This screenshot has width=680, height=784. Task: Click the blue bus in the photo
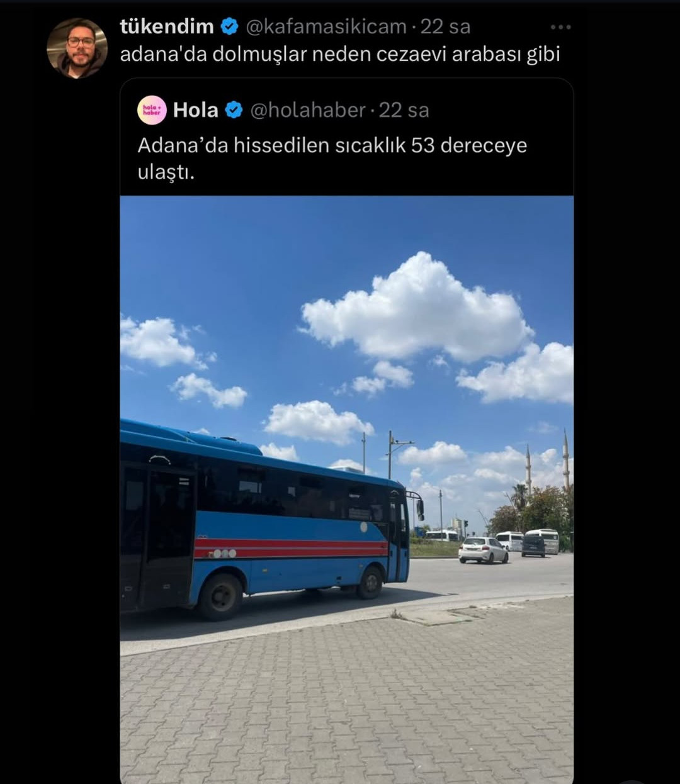(x=264, y=519)
